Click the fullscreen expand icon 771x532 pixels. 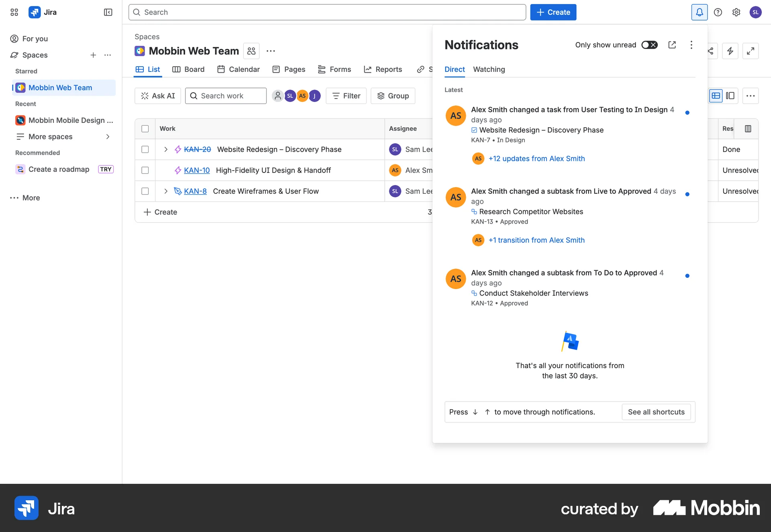pos(751,51)
